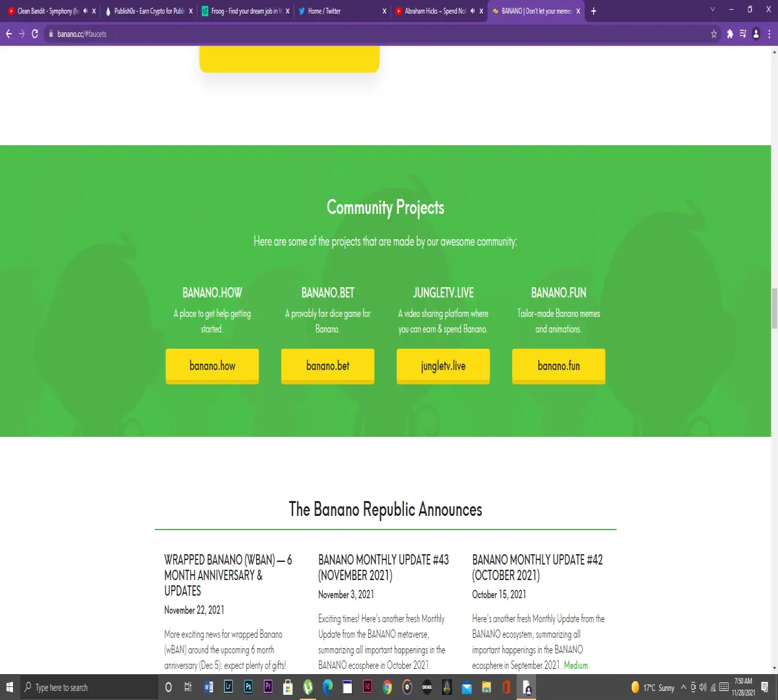Close the Publish0x tab
Image resolution: width=778 pixels, height=700 pixels.
click(191, 11)
